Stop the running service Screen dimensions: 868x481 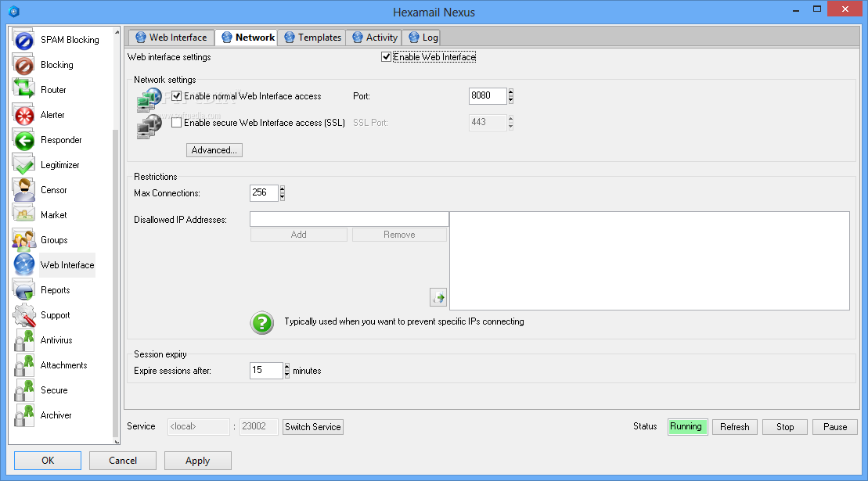(x=785, y=427)
